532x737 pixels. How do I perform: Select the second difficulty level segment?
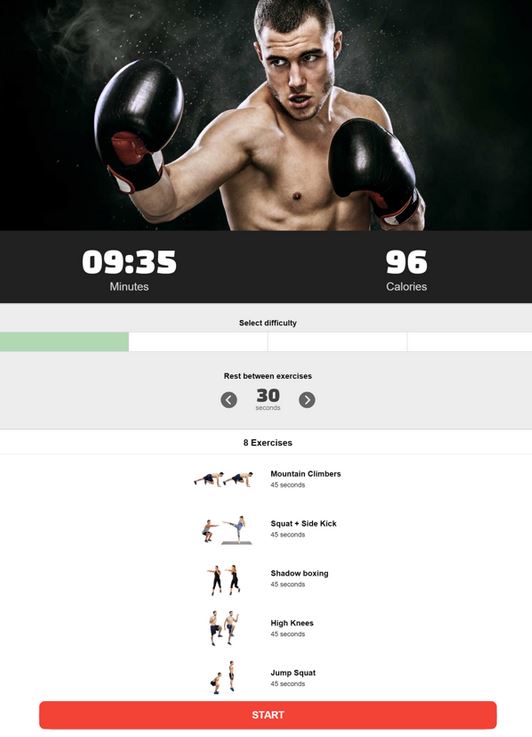pos(198,342)
